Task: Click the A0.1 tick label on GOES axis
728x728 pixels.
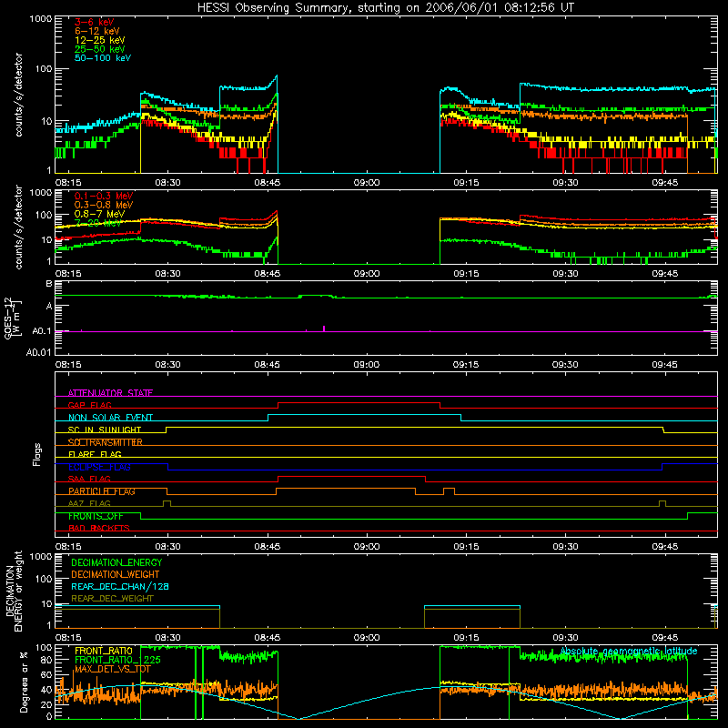Action: click(41, 331)
